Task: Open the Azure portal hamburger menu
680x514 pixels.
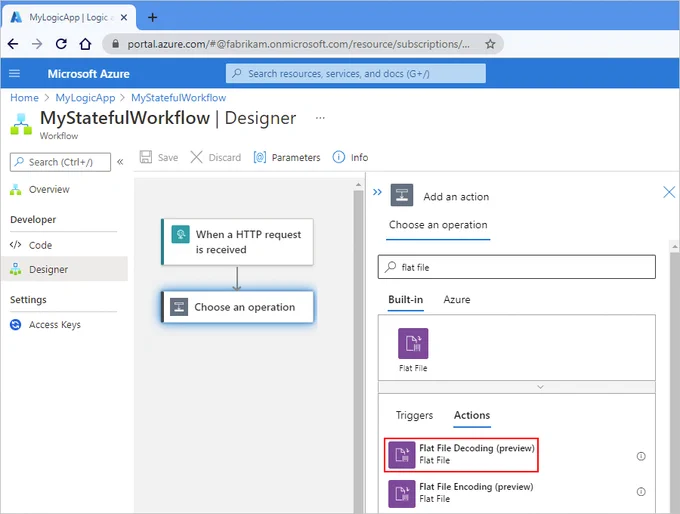Action: [14, 73]
